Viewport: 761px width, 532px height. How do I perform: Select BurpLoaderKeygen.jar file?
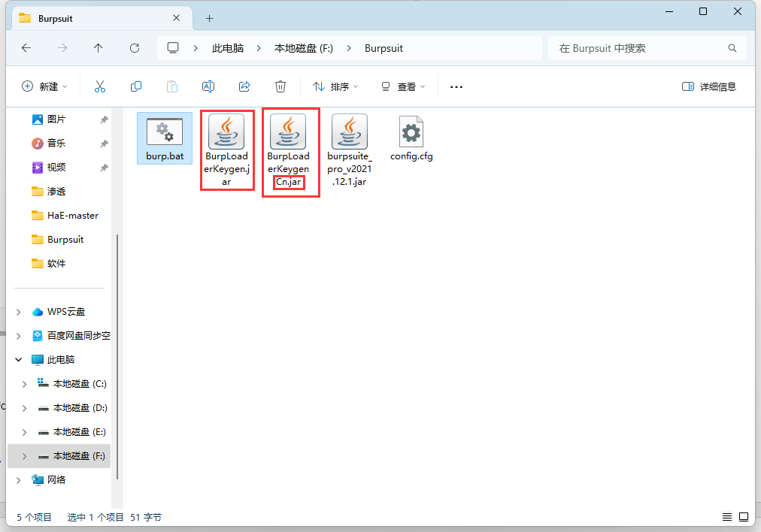(x=226, y=150)
